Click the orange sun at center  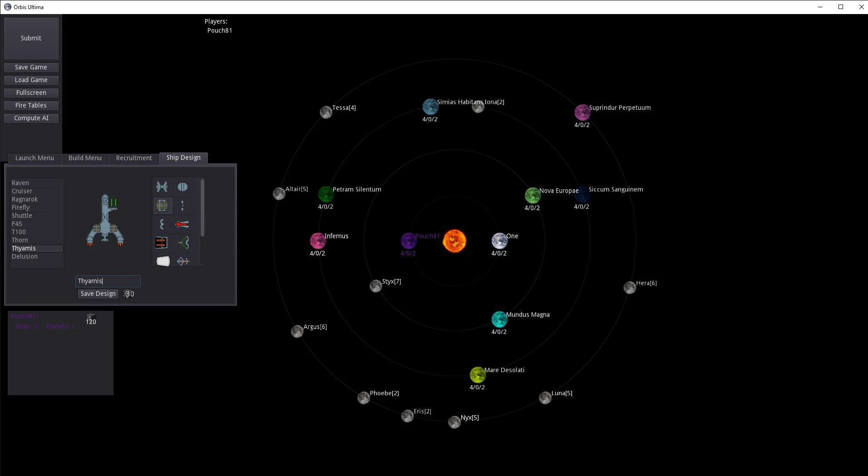click(x=454, y=241)
